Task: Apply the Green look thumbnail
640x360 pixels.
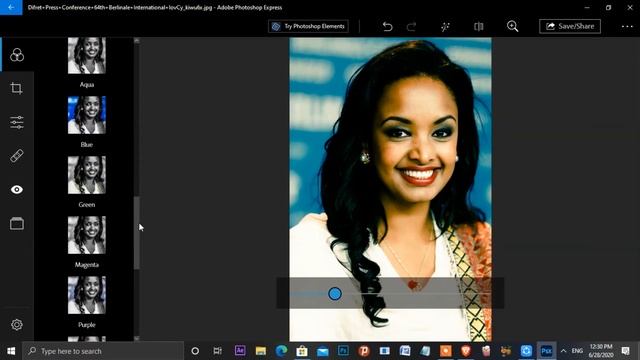Action: [87, 175]
